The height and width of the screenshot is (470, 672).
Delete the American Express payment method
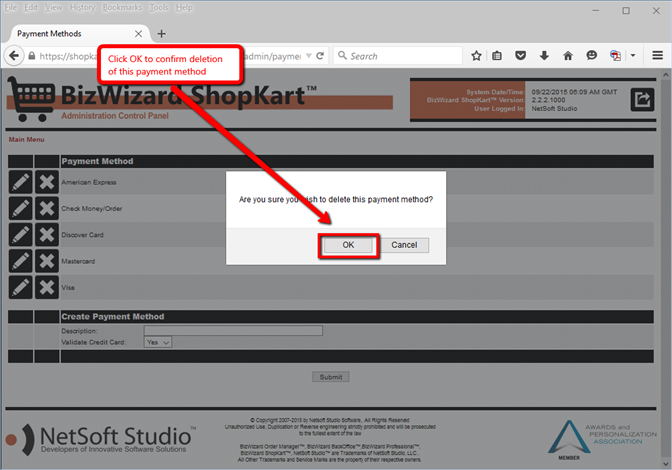point(47,182)
